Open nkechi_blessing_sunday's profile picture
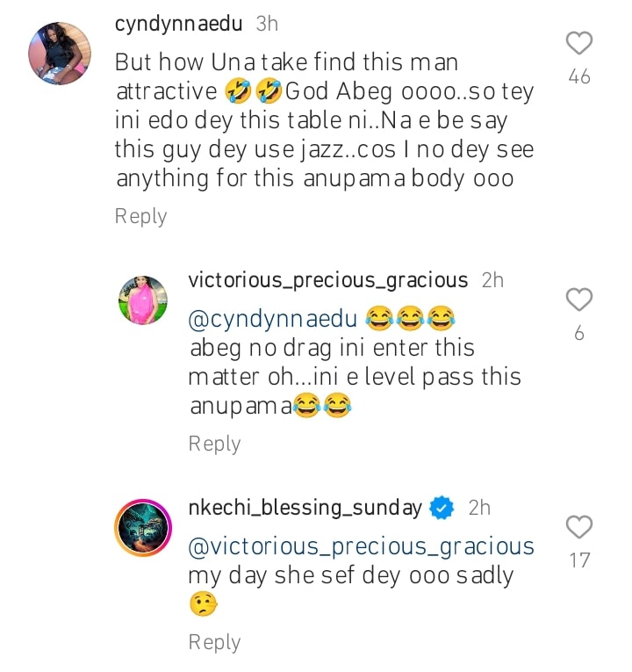 tap(142, 527)
